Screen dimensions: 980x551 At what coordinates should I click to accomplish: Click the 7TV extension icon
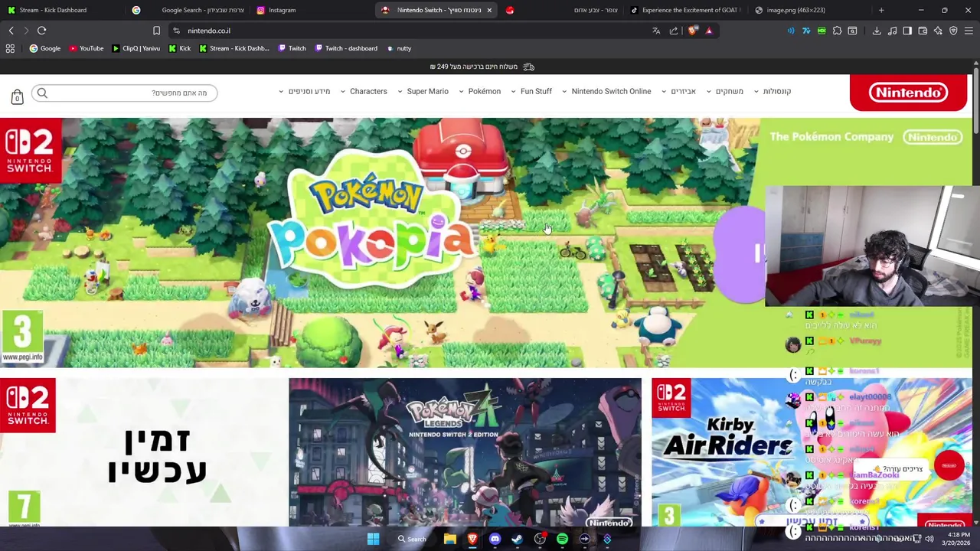click(806, 31)
